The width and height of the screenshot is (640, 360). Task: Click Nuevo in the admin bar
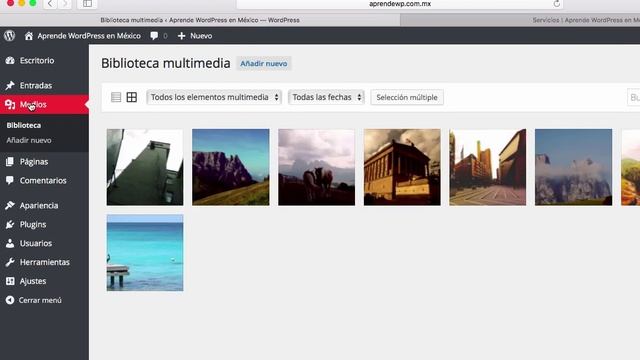point(201,36)
